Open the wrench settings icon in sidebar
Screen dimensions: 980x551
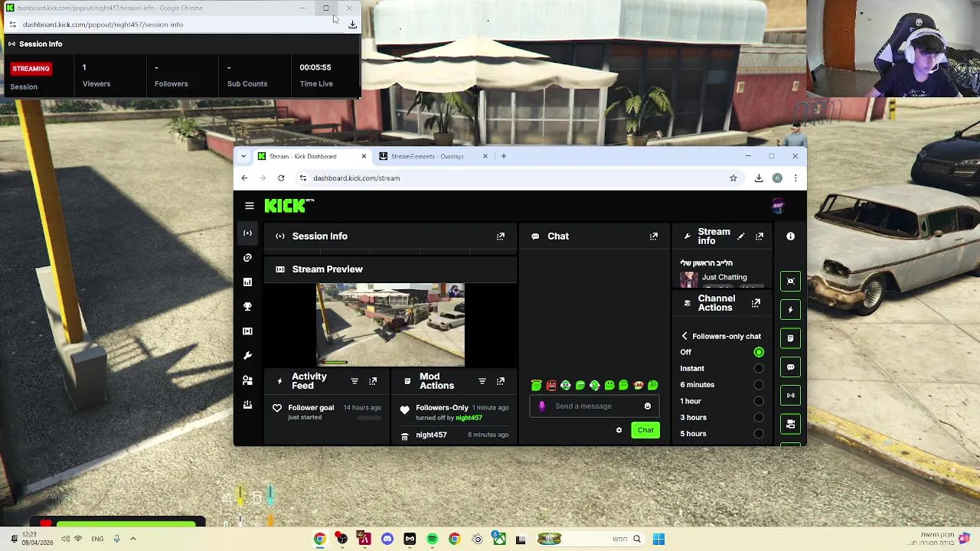(247, 356)
